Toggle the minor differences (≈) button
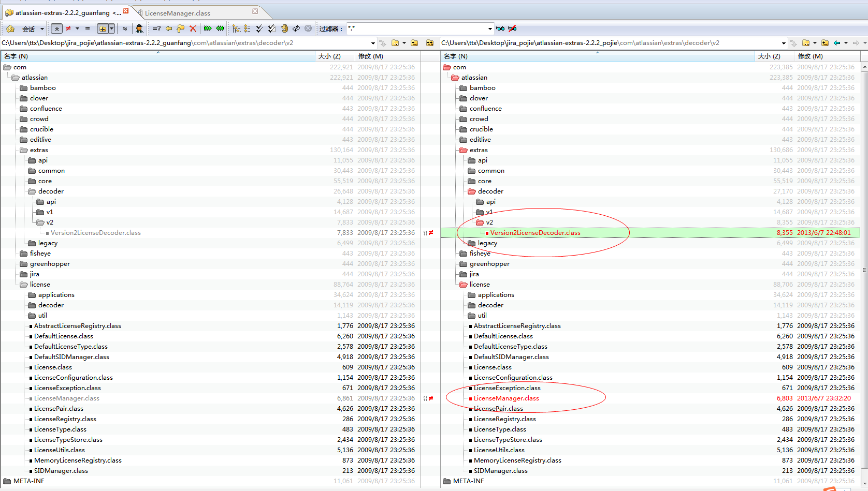The width and height of the screenshot is (868, 491). (125, 28)
